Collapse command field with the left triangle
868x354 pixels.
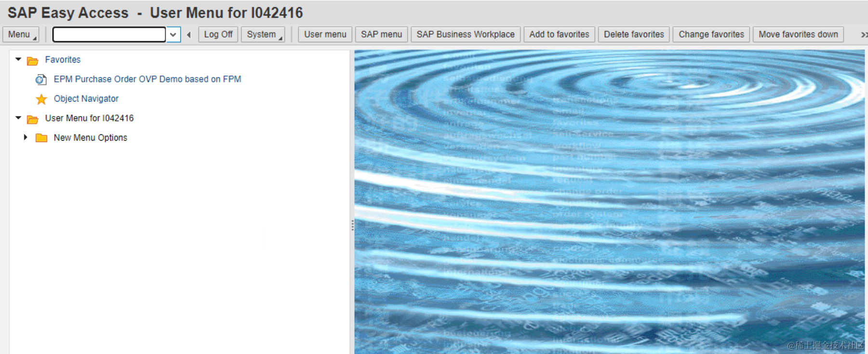coord(189,34)
